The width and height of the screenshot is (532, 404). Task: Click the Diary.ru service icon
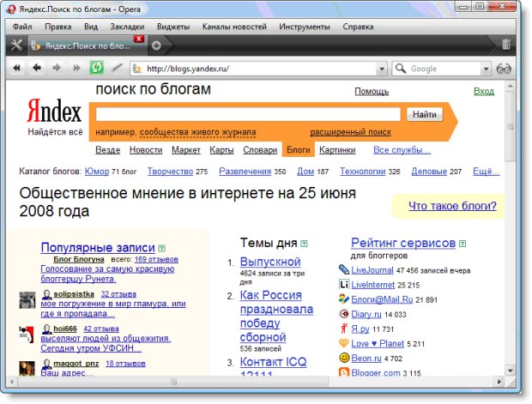(x=344, y=314)
